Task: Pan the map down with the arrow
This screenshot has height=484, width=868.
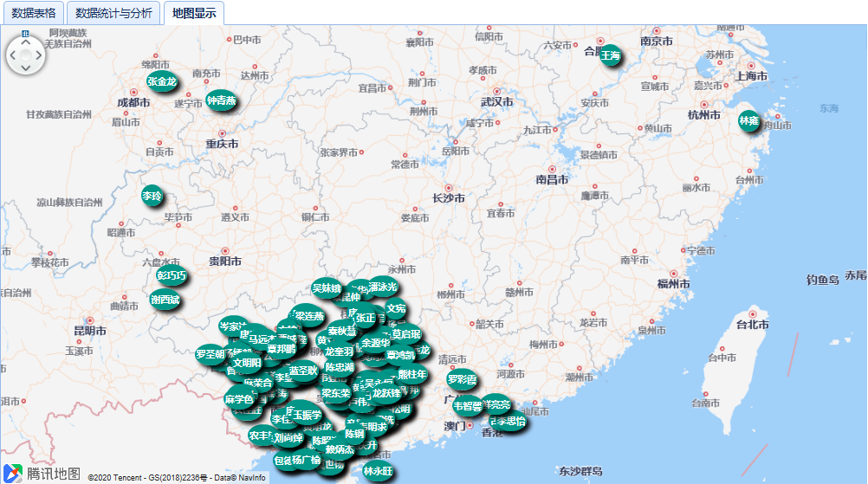Action: [26, 68]
